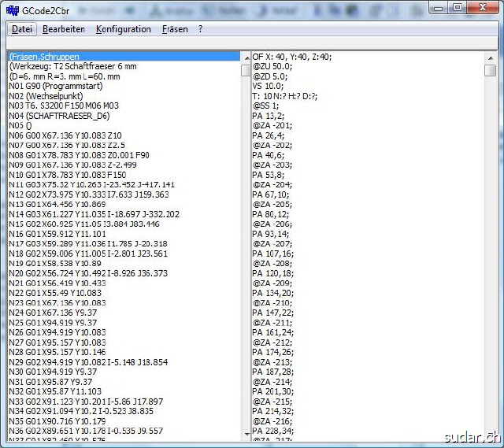Select line 'N02 (Wechselpunkt)'
This screenshot has height=448, width=504.
[x=124, y=96]
